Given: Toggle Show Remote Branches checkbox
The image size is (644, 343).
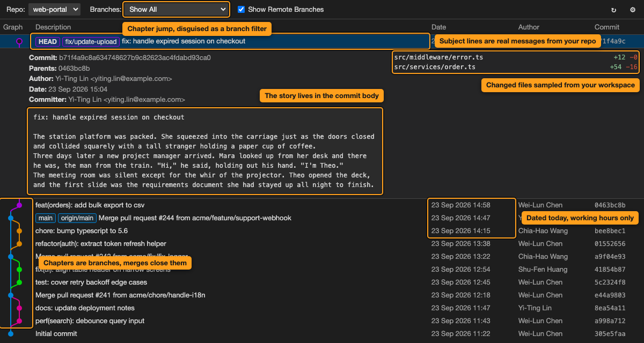Looking at the screenshot, I should tap(241, 9).
